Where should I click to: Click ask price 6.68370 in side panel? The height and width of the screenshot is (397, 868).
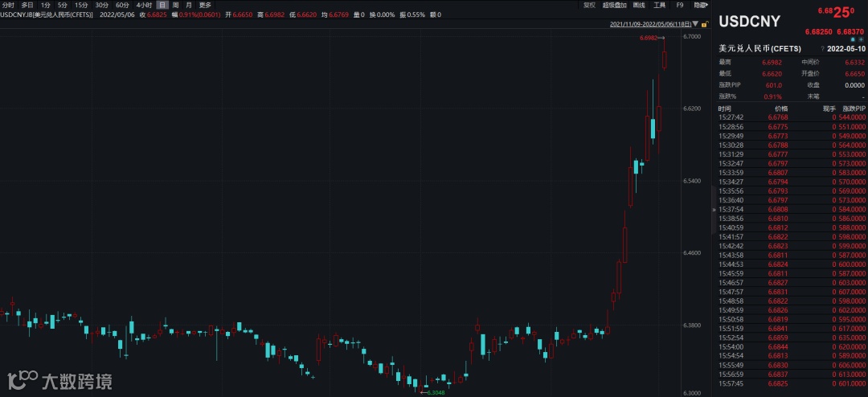pos(851,31)
